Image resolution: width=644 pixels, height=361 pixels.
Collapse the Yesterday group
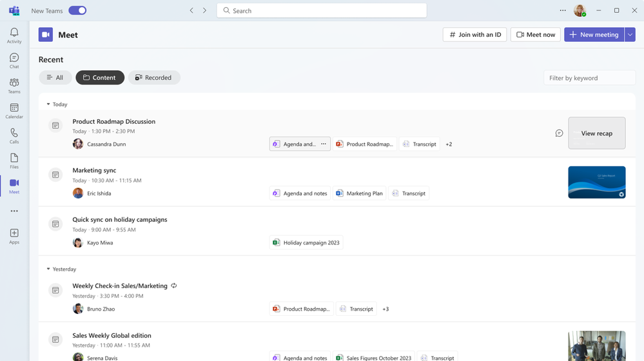pyautogui.click(x=48, y=269)
